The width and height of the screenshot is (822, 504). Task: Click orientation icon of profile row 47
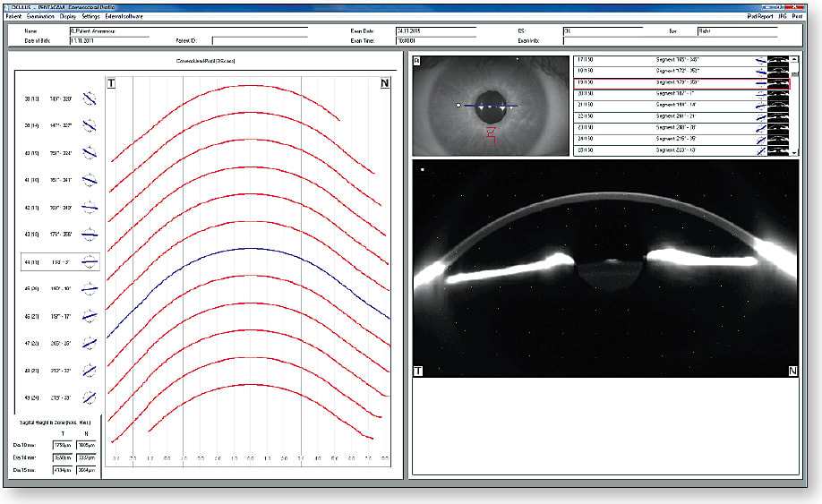pos(90,343)
